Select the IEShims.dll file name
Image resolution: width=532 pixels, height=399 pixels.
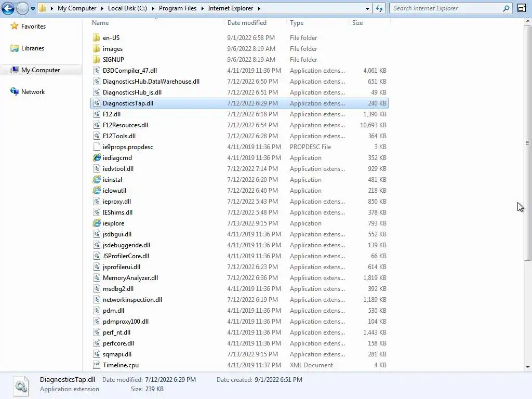[117, 212]
